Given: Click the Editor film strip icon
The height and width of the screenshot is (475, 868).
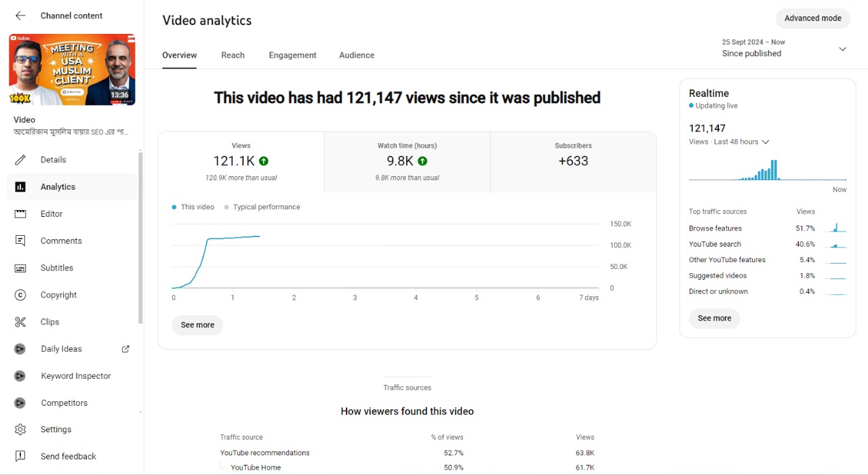Looking at the screenshot, I should [x=20, y=214].
